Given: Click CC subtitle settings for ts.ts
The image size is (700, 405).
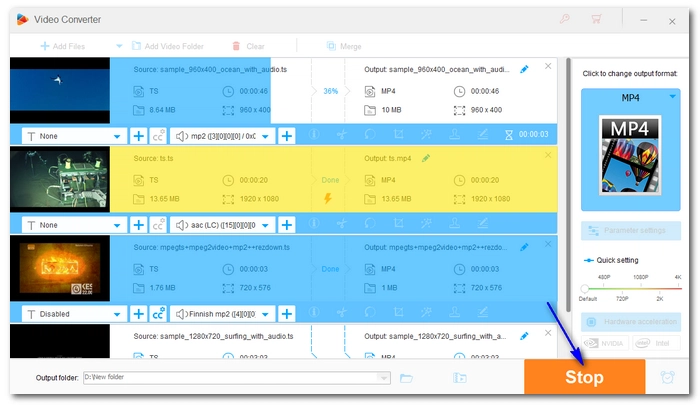Looking at the screenshot, I should coord(158,225).
